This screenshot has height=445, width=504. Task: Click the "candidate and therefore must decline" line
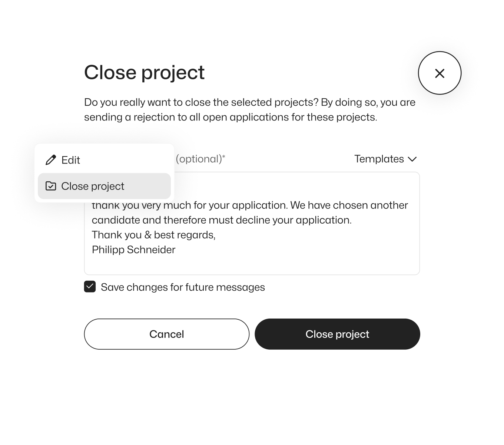[221, 220]
